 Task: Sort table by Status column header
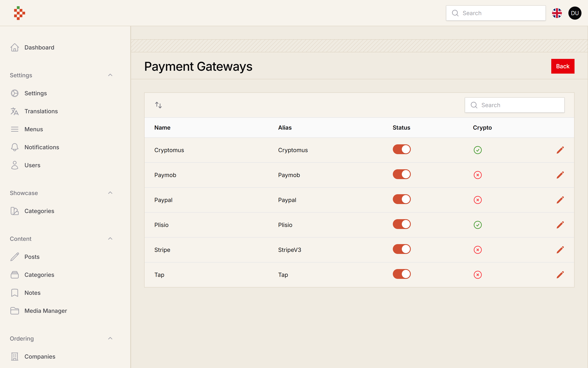point(401,128)
